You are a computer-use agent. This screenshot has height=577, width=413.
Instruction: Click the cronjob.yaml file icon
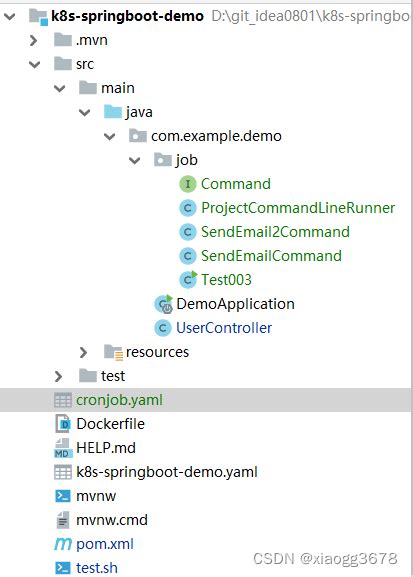[x=63, y=400]
